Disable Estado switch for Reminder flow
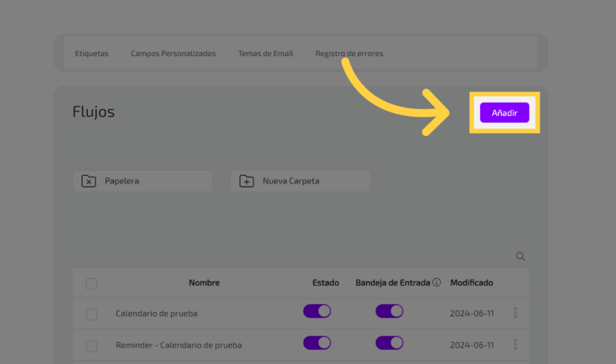Viewport: 616px width, 364px height. click(317, 342)
